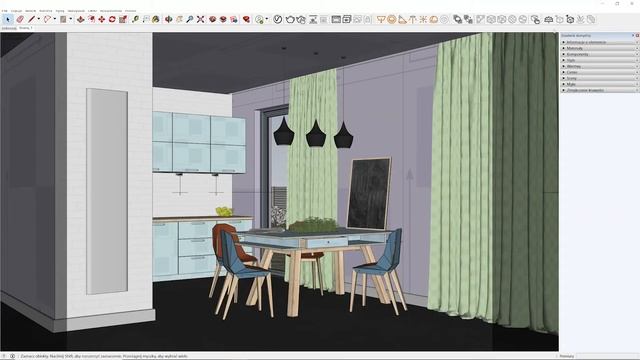Open the Rysuj menu
The height and width of the screenshot is (360, 640).
(x=60, y=11)
